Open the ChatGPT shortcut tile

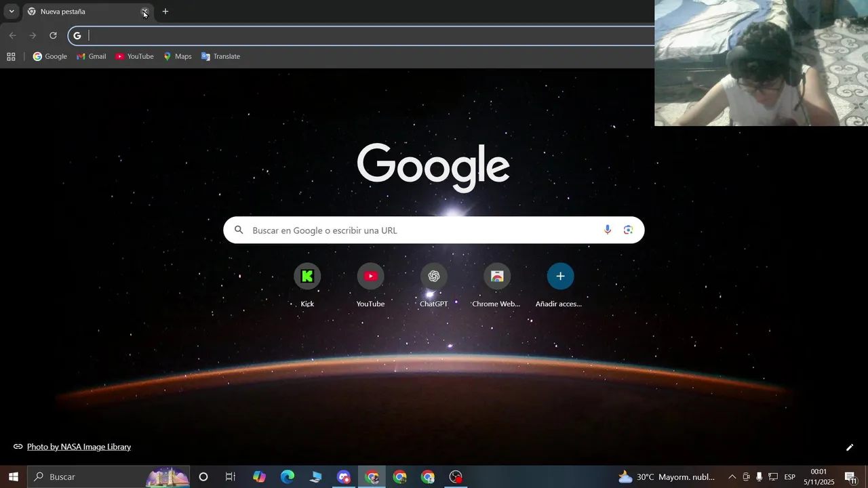434,285
